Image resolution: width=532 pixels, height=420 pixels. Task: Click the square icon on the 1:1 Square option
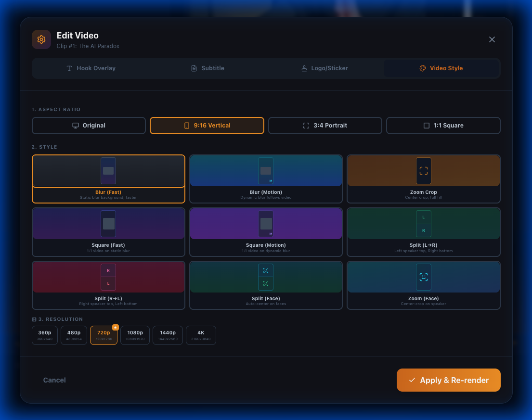[x=426, y=125]
